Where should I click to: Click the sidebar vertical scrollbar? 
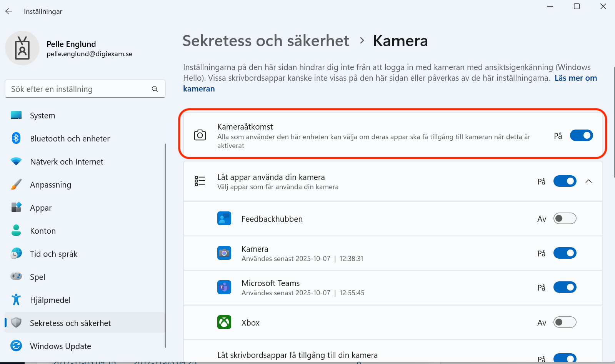pos(165,245)
